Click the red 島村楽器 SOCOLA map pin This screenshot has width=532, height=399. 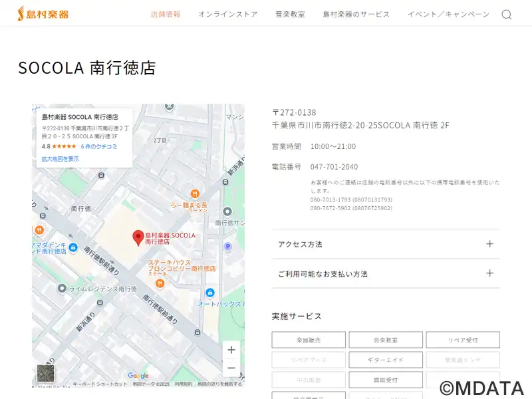[138, 237]
